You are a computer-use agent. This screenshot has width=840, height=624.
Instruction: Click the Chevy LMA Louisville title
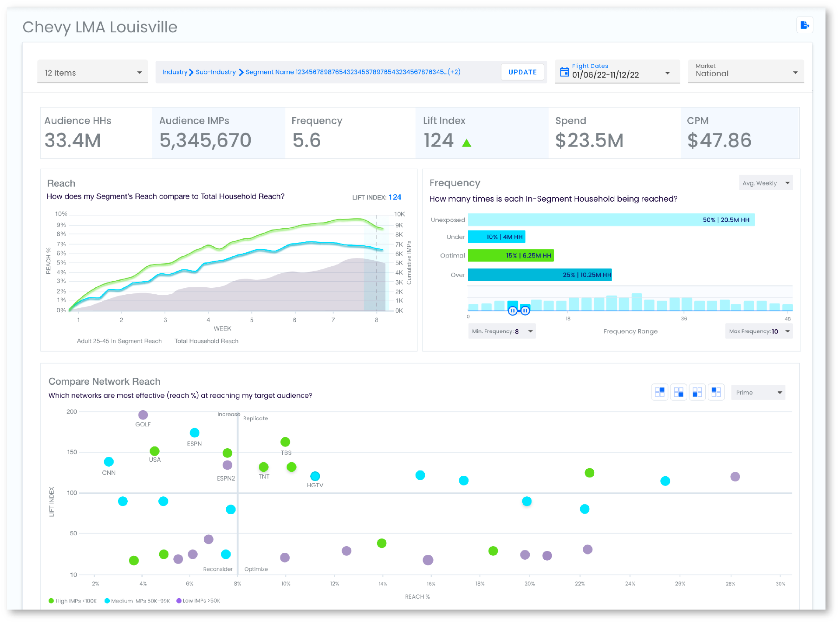coord(100,27)
